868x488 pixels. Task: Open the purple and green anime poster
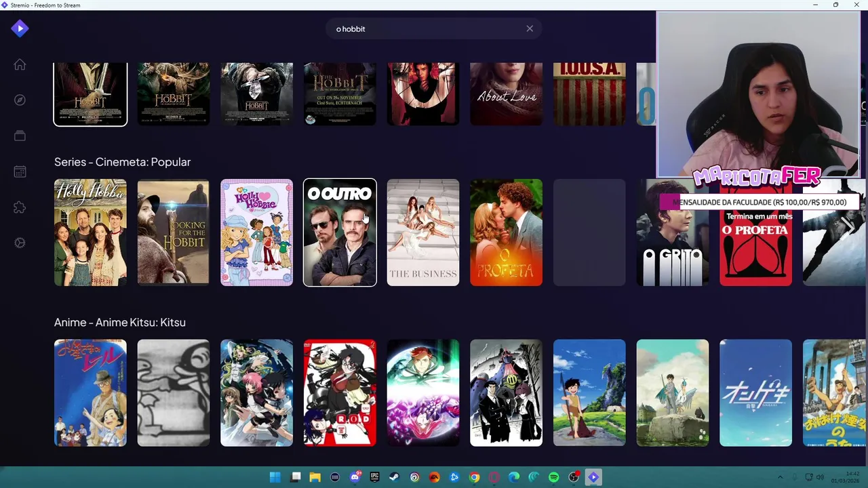coord(423,393)
